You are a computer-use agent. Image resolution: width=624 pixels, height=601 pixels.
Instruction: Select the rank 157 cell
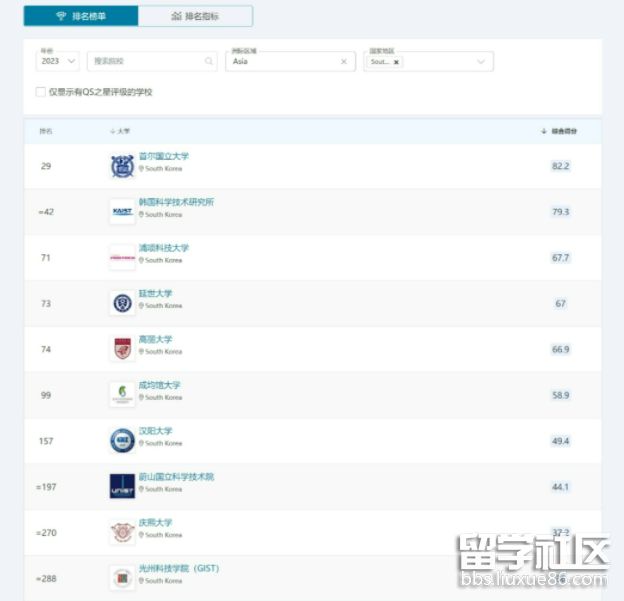[x=46, y=441]
